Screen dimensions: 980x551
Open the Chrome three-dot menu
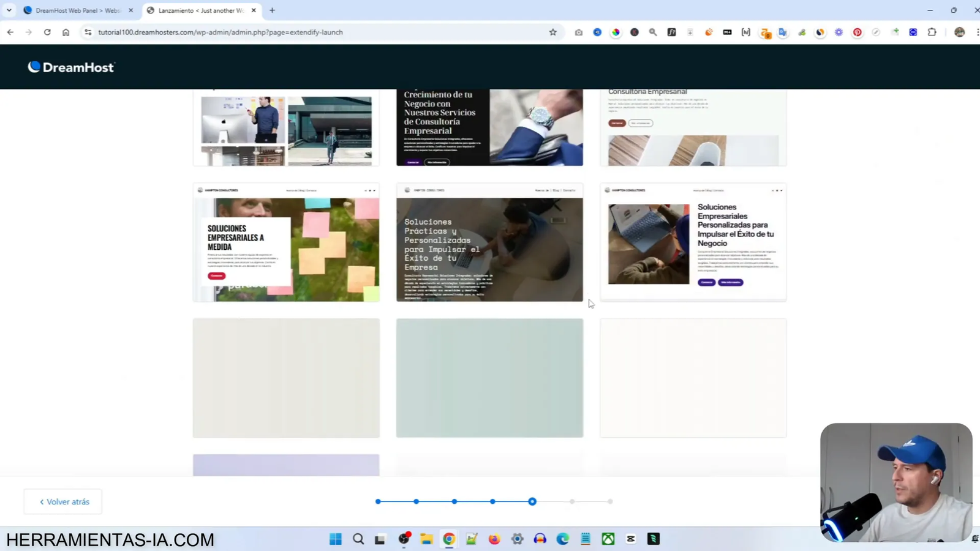974,32
